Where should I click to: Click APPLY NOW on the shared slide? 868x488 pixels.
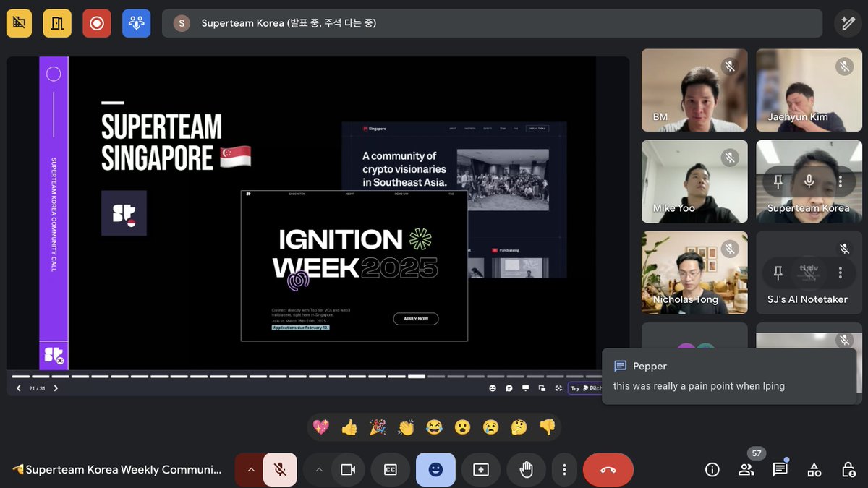tap(416, 318)
